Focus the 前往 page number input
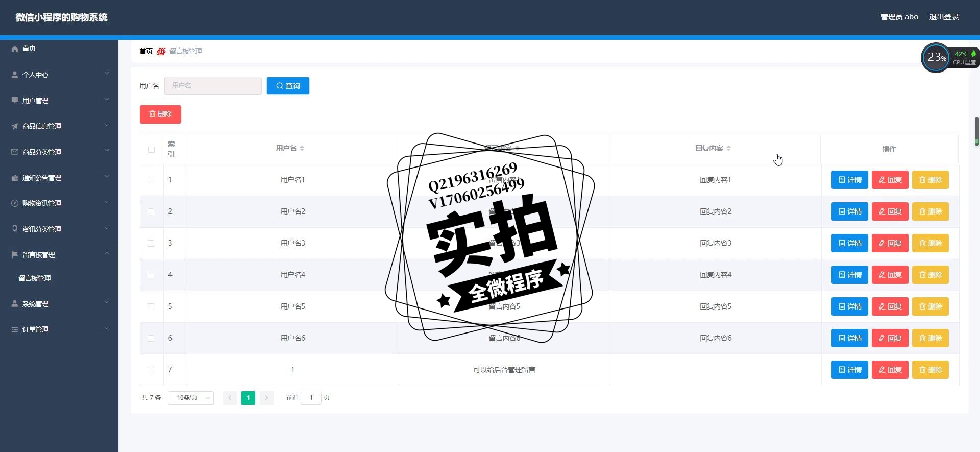Image resolution: width=980 pixels, height=452 pixels. coord(311,398)
